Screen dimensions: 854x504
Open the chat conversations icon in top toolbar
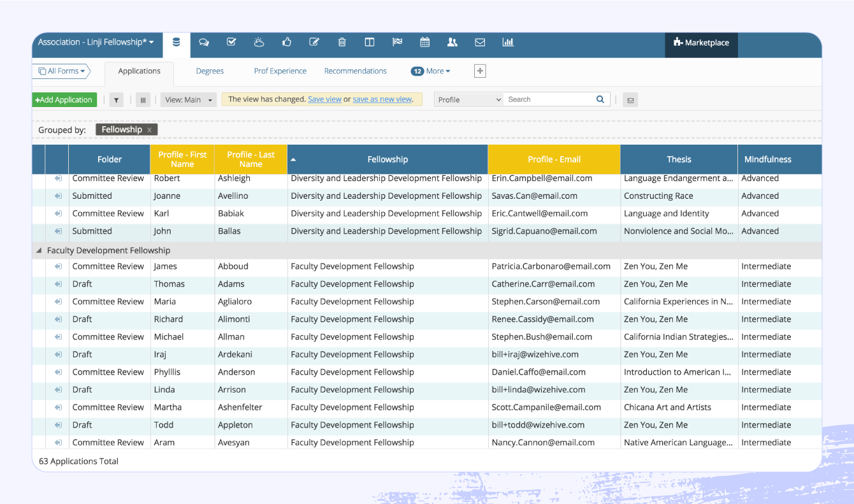point(203,41)
